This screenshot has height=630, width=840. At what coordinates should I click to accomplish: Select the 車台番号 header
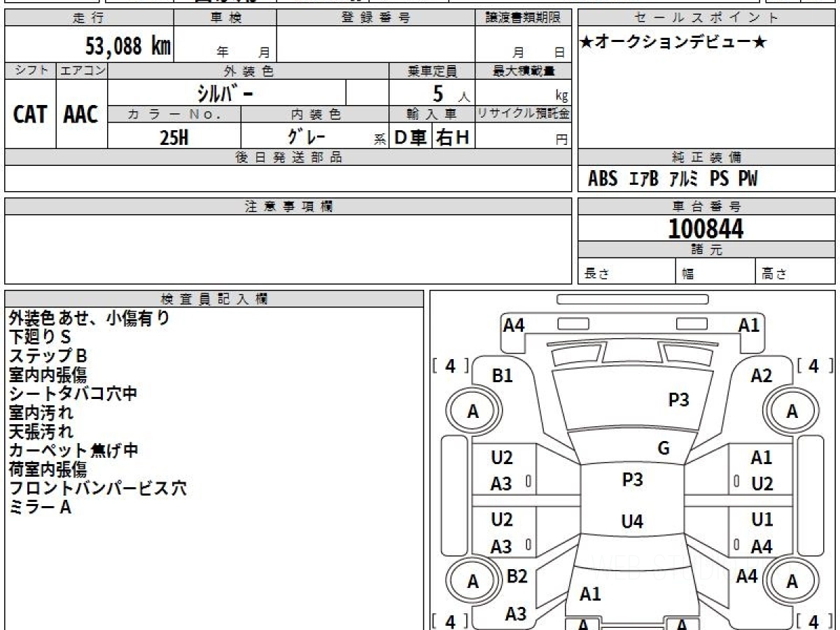click(x=706, y=206)
